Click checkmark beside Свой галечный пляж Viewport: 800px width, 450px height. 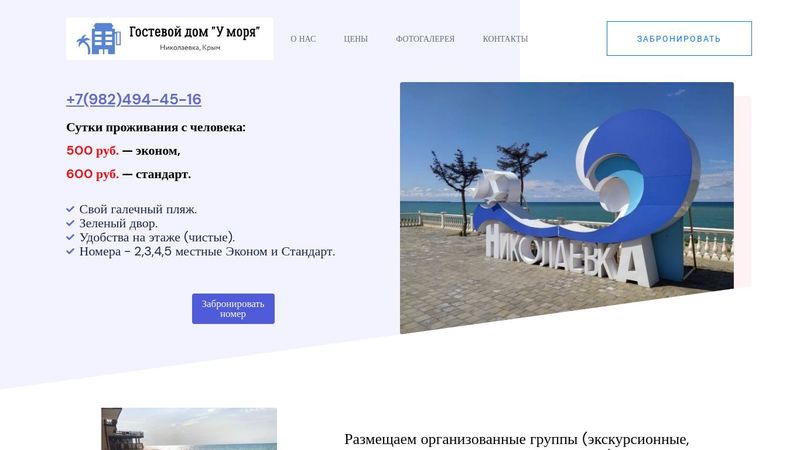[x=70, y=209]
